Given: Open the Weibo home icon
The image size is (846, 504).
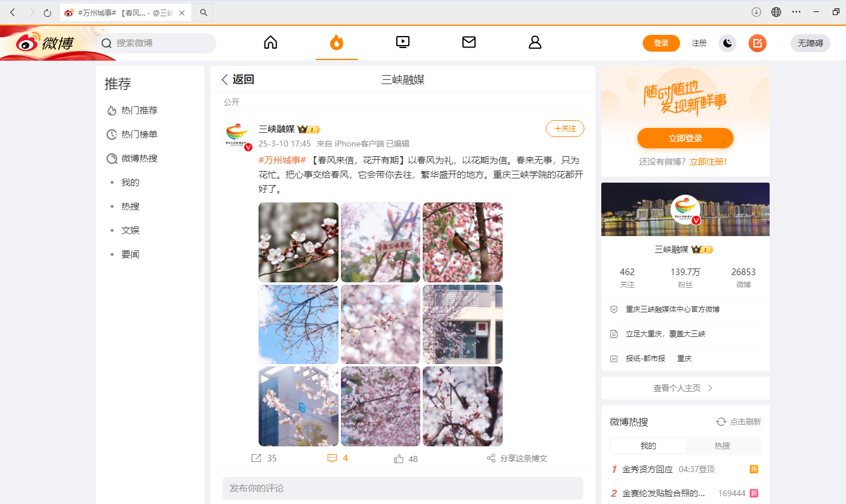Looking at the screenshot, I should pos(271,42).
